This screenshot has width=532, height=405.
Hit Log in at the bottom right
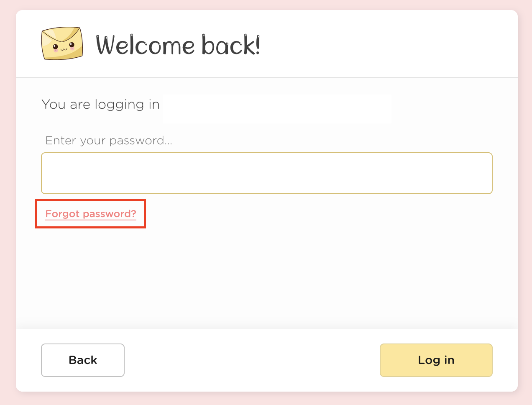436,360
